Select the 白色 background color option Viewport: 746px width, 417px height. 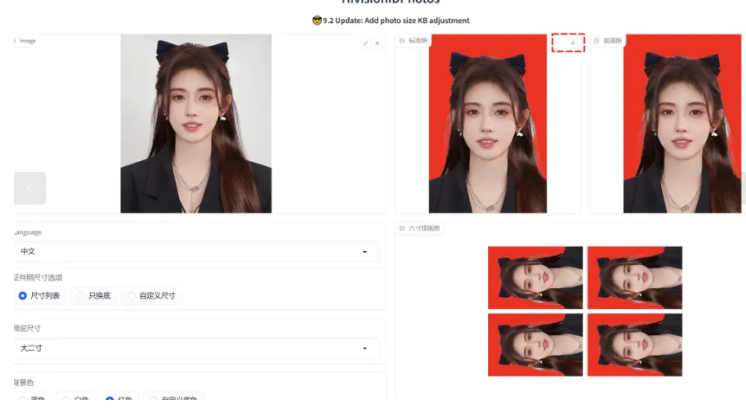coord(66,399)
